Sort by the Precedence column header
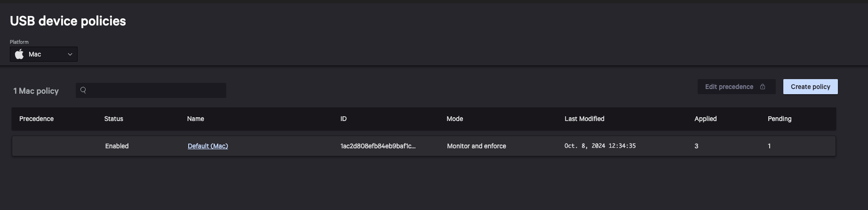 pos(36,119)
